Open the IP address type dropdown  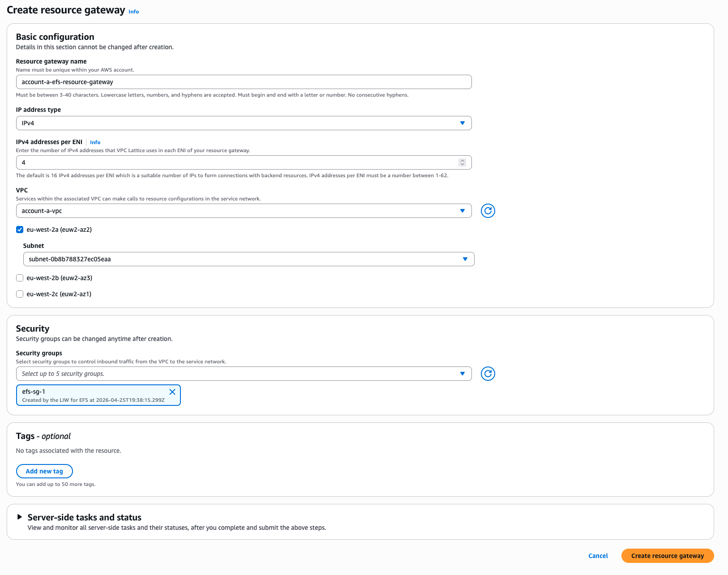pyautogui.click(x=244, y=123)
